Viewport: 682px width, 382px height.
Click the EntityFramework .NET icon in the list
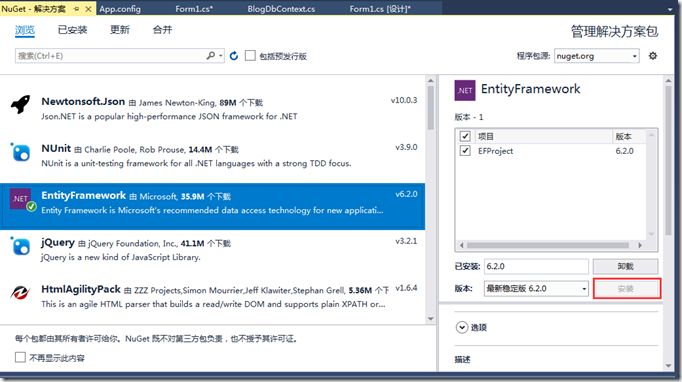(x=22, y=199)
